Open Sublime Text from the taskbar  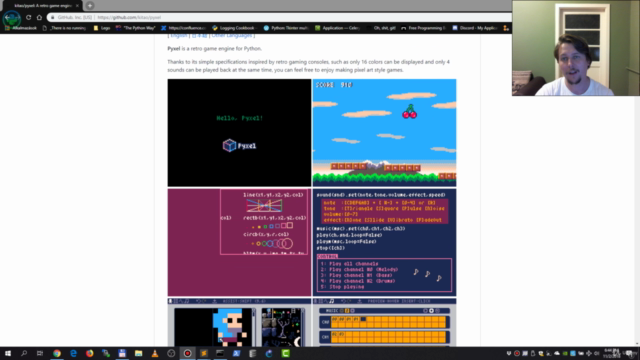(x=204, y=353)
